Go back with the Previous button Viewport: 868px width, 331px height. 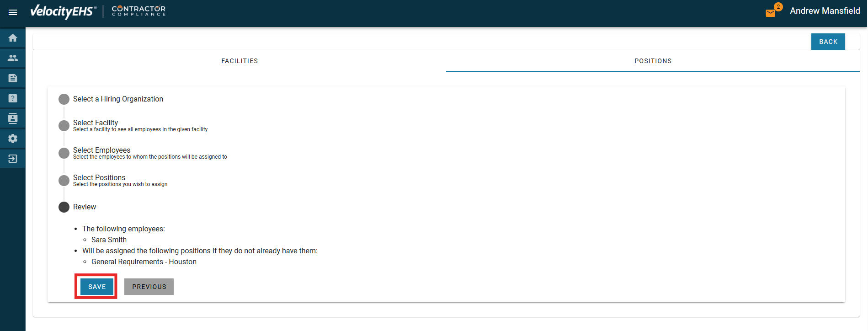point(149,287)
